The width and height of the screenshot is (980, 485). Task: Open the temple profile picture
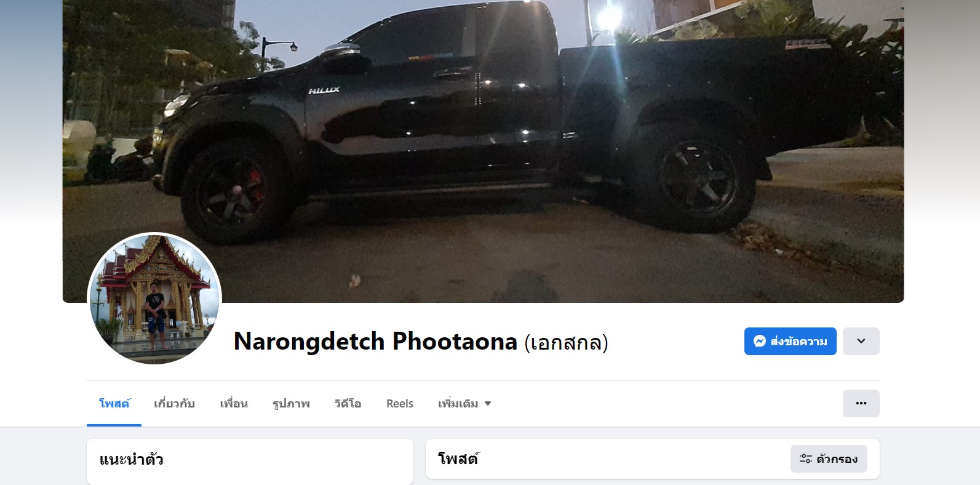[x=154, y=299]
